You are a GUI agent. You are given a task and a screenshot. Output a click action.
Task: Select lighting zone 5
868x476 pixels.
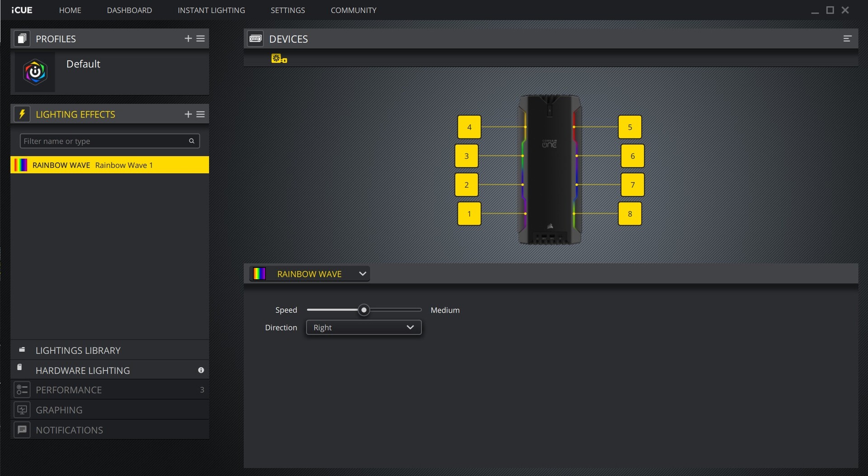coord(630,127)
